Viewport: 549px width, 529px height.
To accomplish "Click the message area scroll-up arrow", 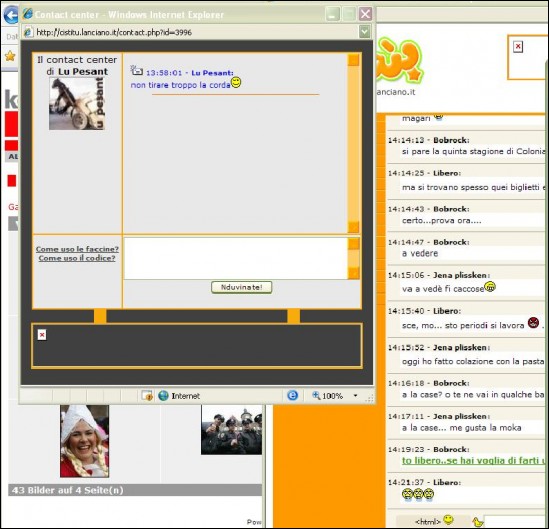I will [x=353, y=60].
